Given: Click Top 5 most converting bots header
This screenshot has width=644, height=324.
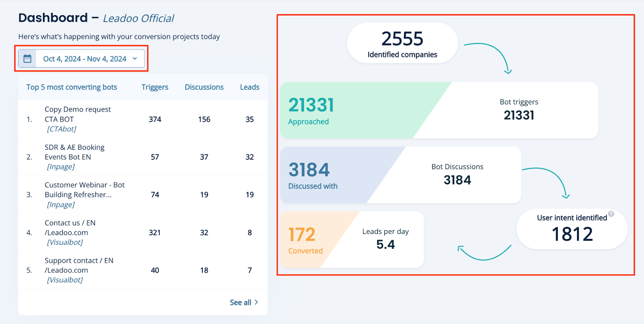Looking at the screenshot, I should pos(72,87).
